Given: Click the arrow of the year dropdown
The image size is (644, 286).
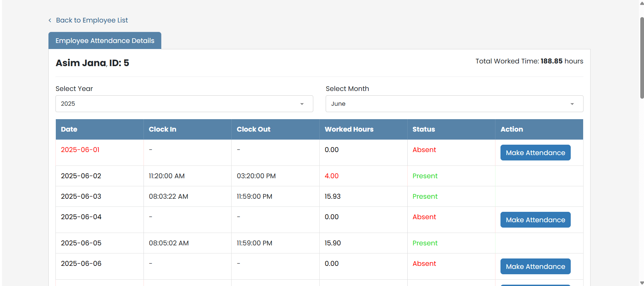Looking at the screenshot, I should pos(302,104).
